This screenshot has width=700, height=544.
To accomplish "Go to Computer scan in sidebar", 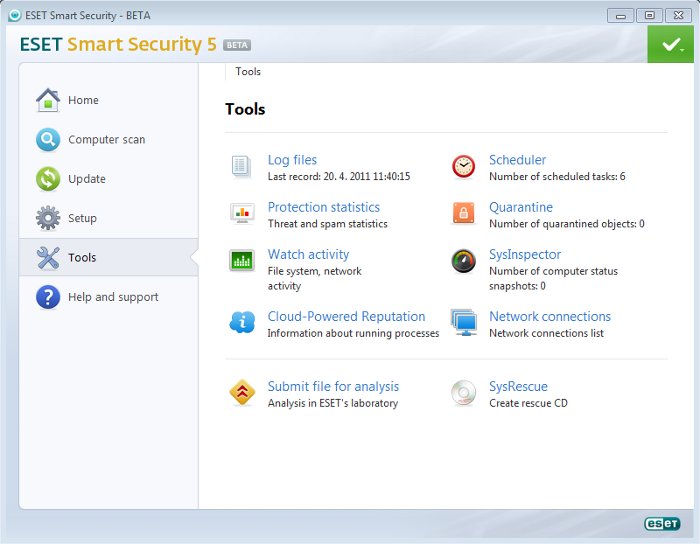I will coord(106,140).
